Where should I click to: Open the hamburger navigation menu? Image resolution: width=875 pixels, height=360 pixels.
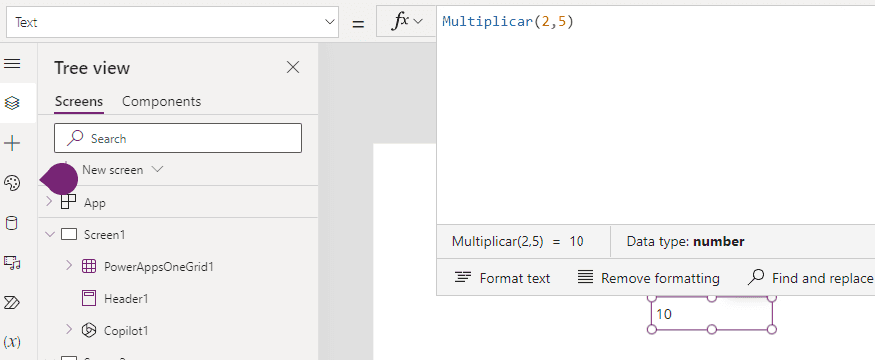pos(12,64)
